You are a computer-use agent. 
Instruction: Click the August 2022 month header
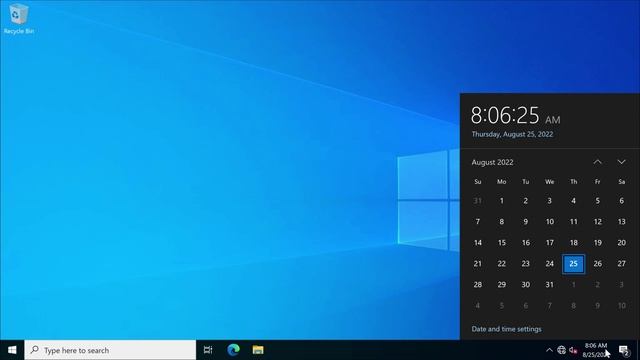point(492,162)
